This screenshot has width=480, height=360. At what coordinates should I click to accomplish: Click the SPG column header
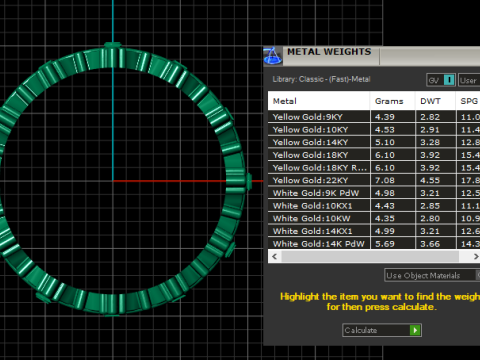[468, 101]
